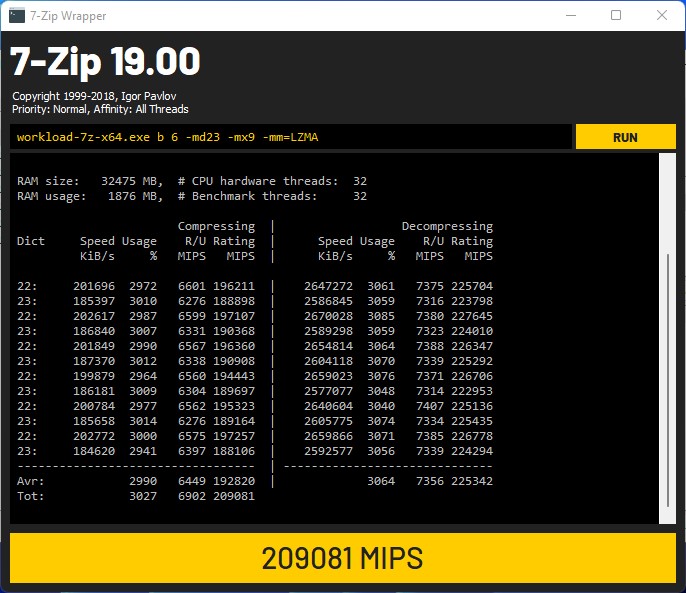The image size is (686, 593).
Task: Click compressing rating value 196211
Action: tap(234, 286)
